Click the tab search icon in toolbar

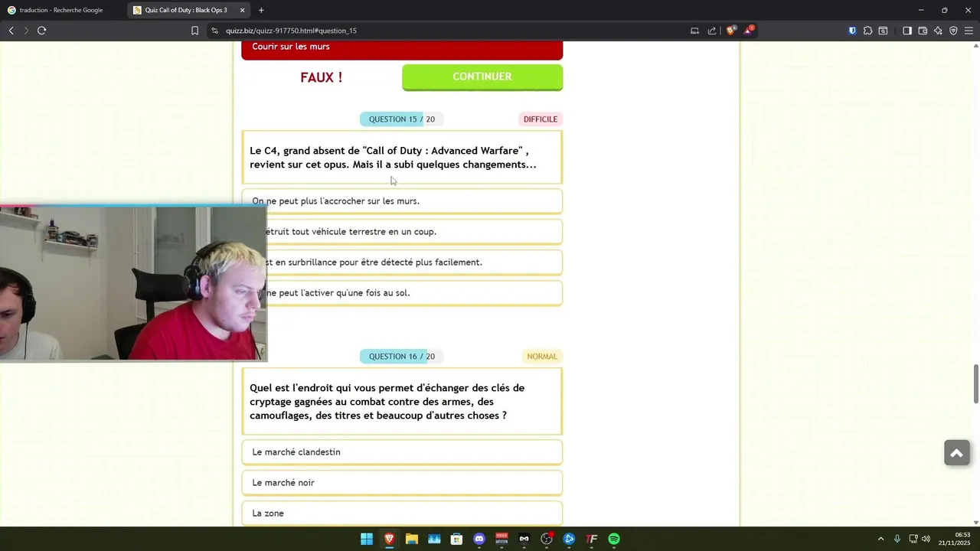click(x=883, y=31)
